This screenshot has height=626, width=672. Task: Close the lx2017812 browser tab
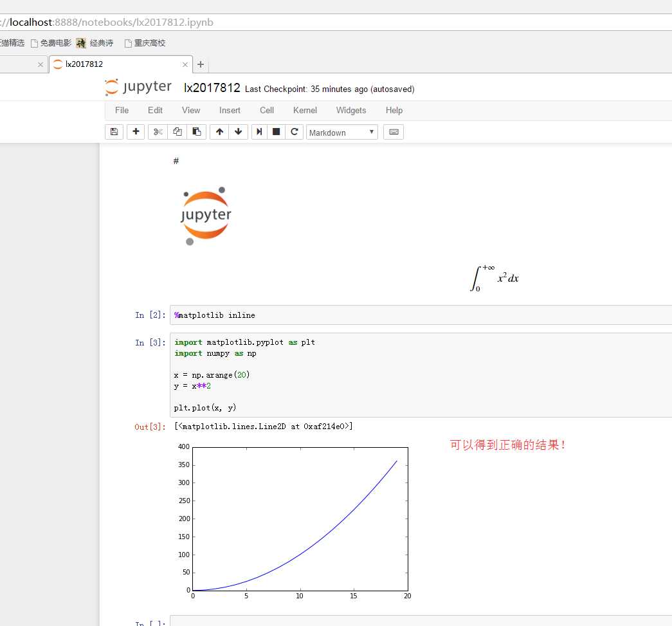coord(185,65)
